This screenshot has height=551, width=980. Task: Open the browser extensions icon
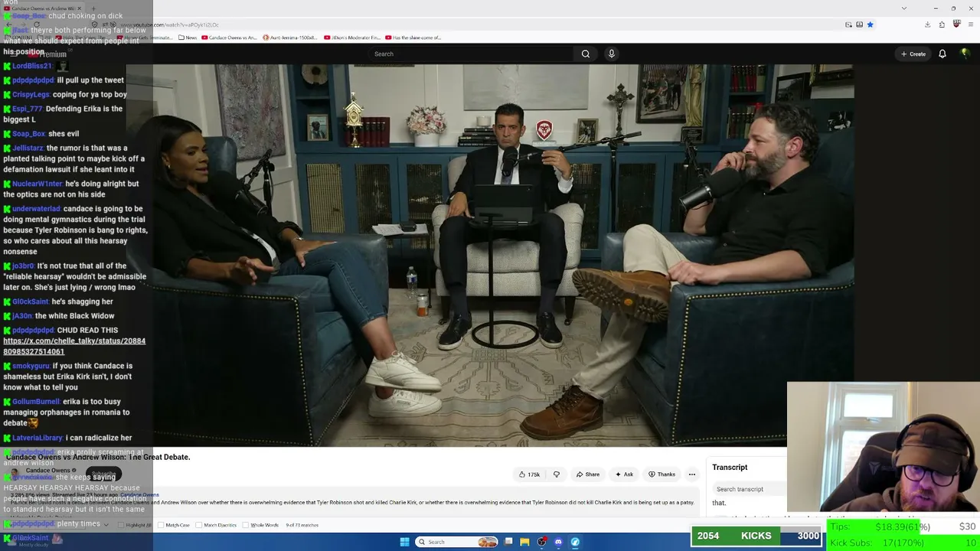click(942, 24)
